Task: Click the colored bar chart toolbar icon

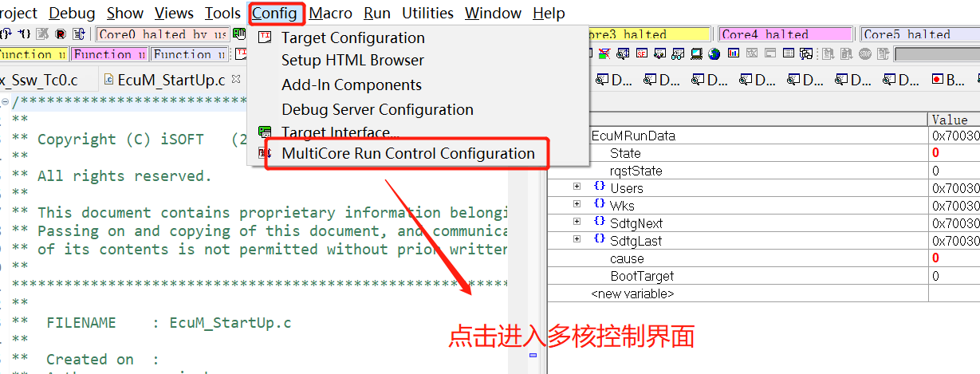Action: click(x=734, y=53)
